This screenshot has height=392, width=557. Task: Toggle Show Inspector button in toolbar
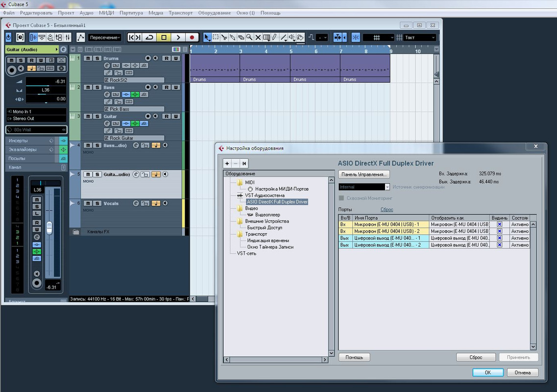pyautogui.click(x=33, y=37)
